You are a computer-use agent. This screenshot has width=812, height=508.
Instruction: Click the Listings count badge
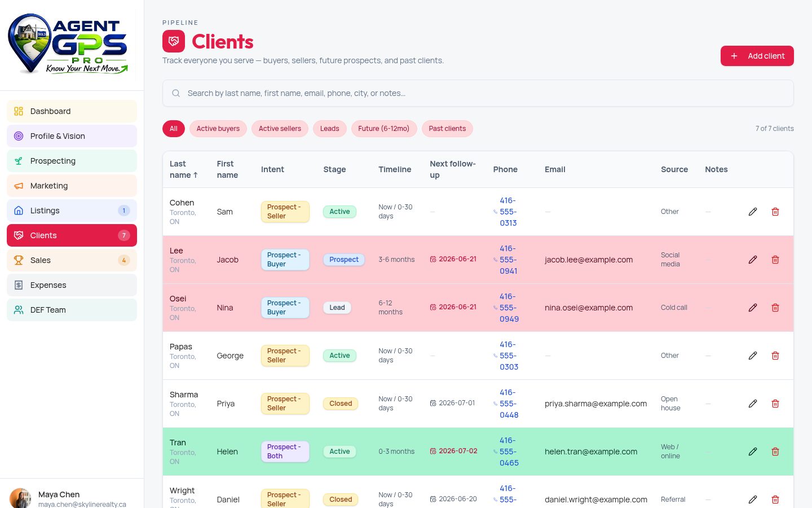pos(124,211)
